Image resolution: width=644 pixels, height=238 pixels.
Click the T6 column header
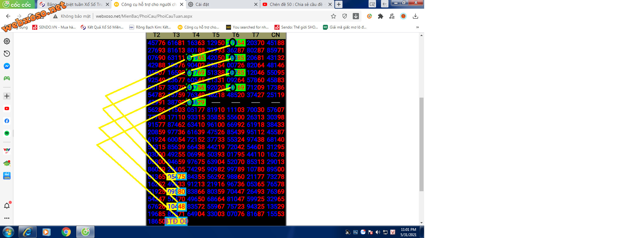pos(236,35)
